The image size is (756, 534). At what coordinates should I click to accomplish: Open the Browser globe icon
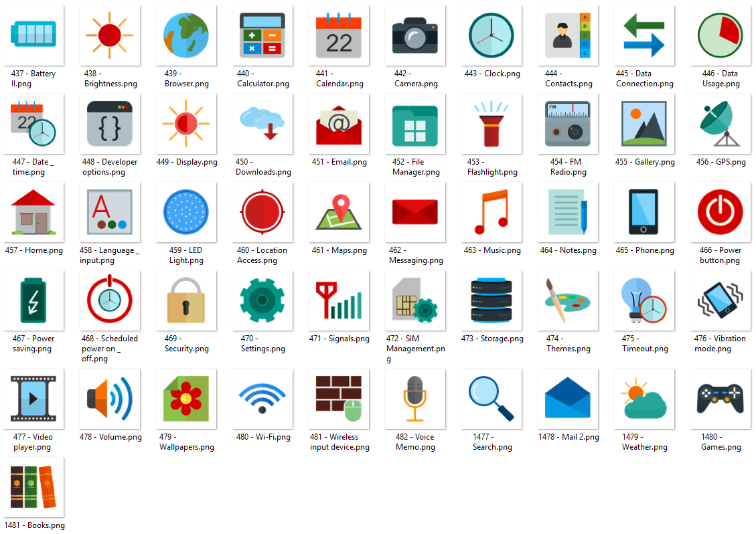coord(186,35)
